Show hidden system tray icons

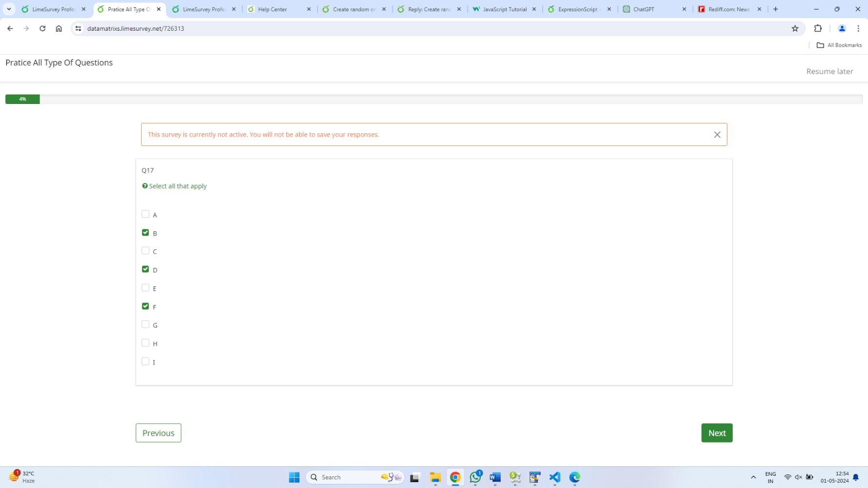[x=753, y=477]
